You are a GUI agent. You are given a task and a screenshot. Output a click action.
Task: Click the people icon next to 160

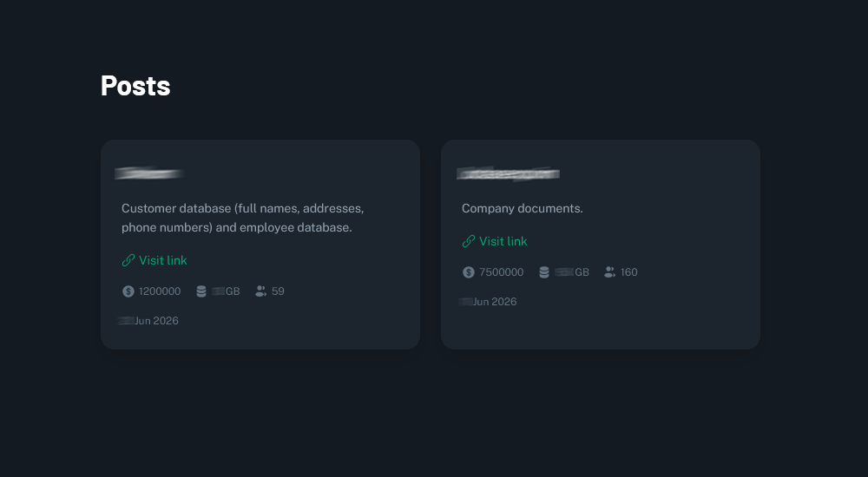pyautogui.click(x=609, y=272)
